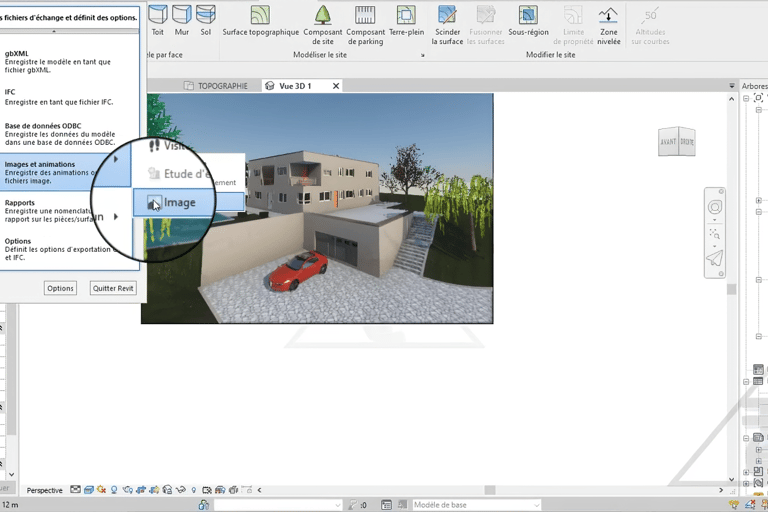Click the editable-only filter icon showing :0
The width and height of the screenshot is (768, 512).
coord(358,505)
